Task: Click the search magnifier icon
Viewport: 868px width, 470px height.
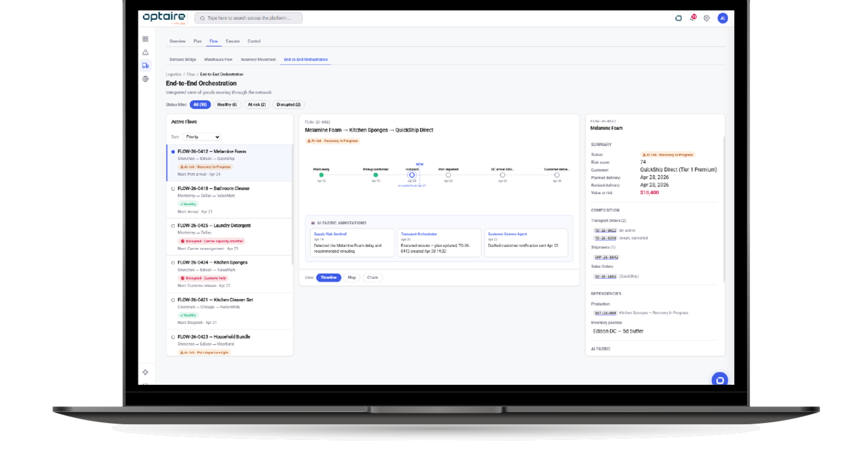Action: (x=202, y=18)
